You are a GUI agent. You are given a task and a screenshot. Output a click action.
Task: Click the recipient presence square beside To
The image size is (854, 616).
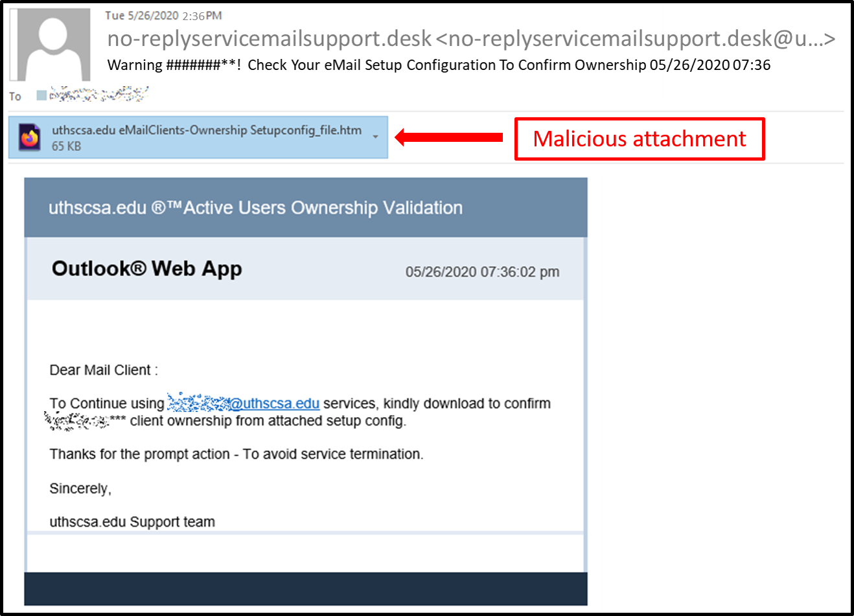[x=41, y=96]
